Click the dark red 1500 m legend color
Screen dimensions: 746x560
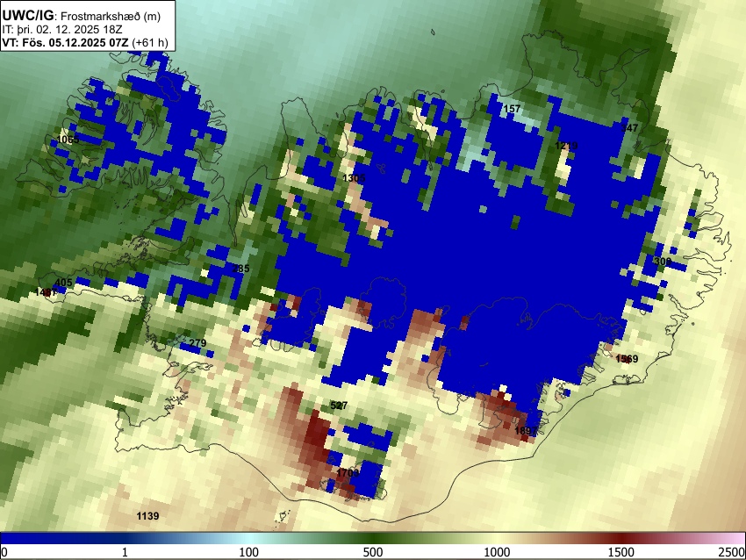(x=621, y=539)
